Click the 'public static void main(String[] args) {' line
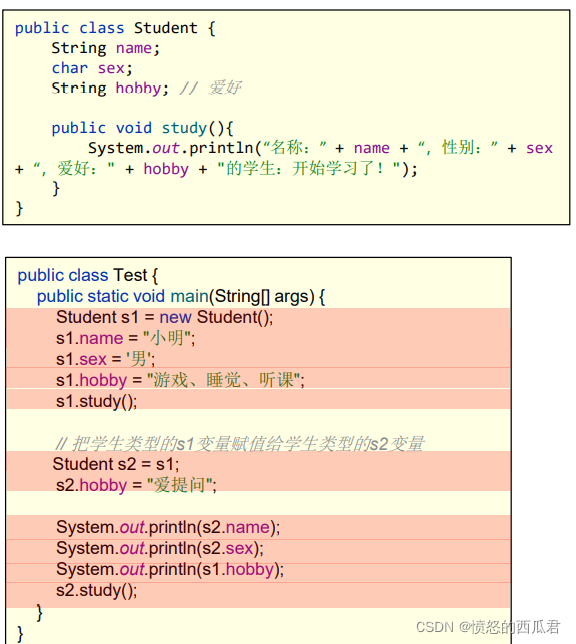576x644 pixels. (x=181, y=297)
